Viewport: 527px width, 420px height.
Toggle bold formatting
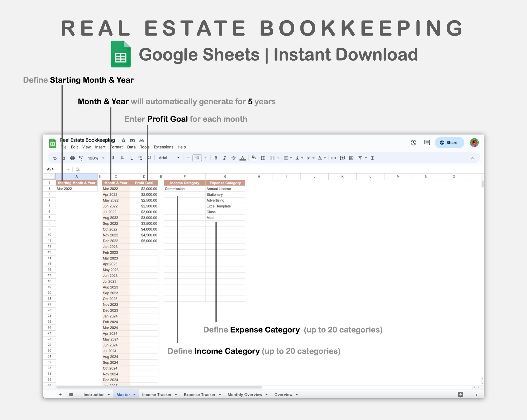pos(216,158)
